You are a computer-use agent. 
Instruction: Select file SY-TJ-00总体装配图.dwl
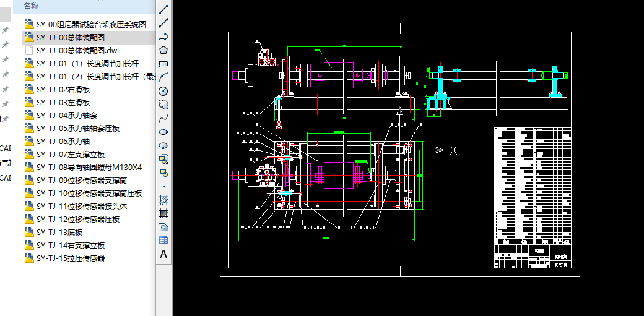point(72,51)
